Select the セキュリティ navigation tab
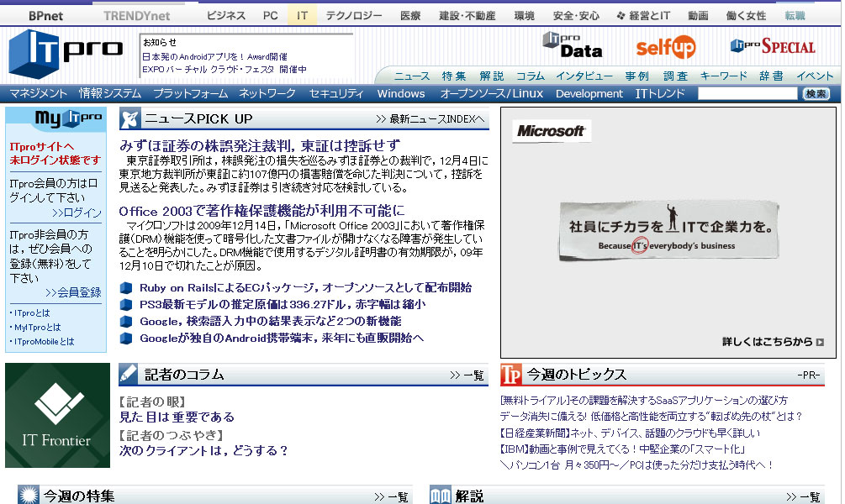The image size is (845, 504). [x=336, y=94]
